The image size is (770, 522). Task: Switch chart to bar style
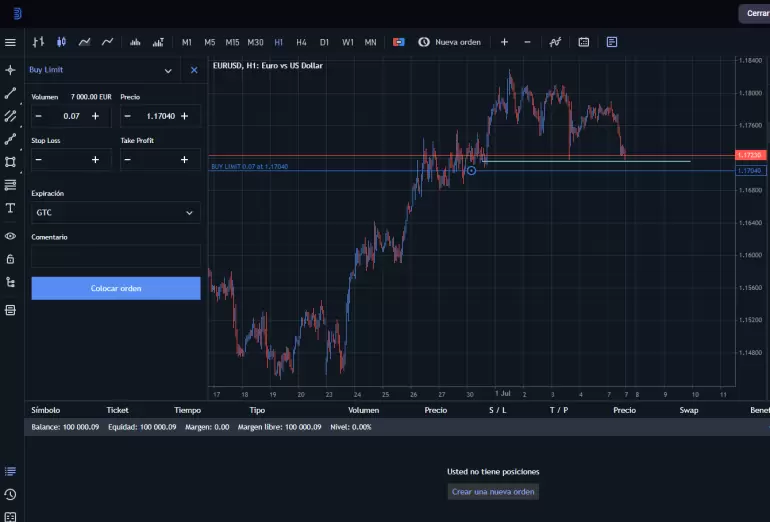pos(39,42)
